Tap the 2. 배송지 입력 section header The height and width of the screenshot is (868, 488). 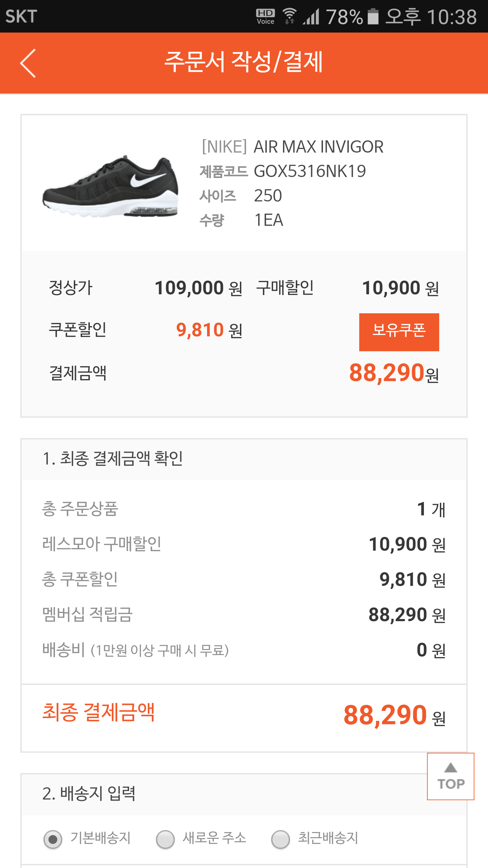point(89,793)
